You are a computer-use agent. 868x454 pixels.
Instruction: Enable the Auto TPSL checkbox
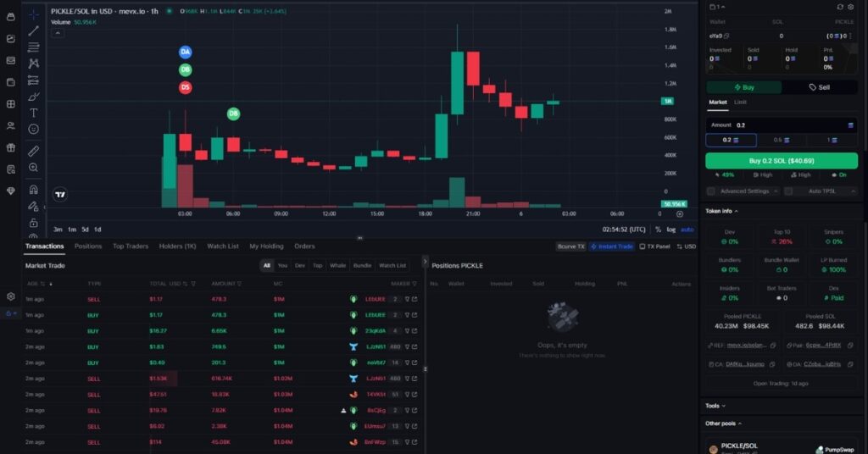point(788,191)
